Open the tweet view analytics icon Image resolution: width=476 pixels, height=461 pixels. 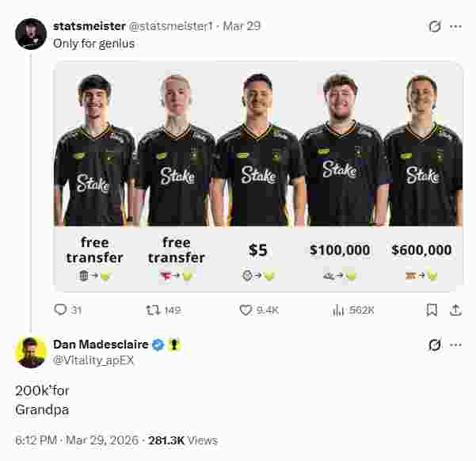(x=338, y=310)
